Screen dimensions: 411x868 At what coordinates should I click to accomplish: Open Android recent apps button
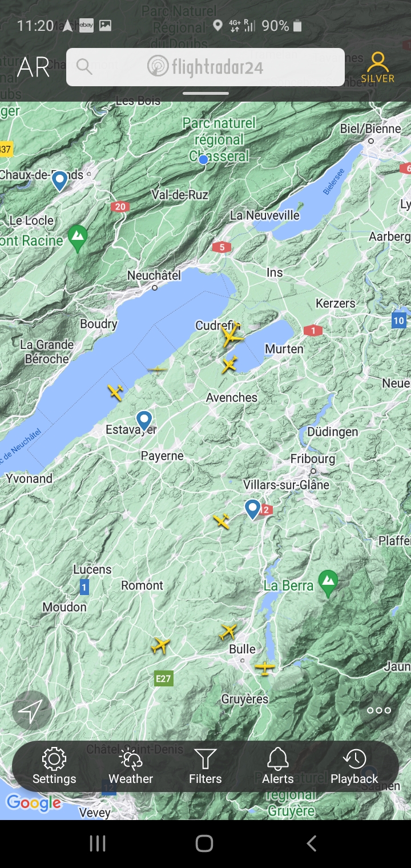pos(98,843)
